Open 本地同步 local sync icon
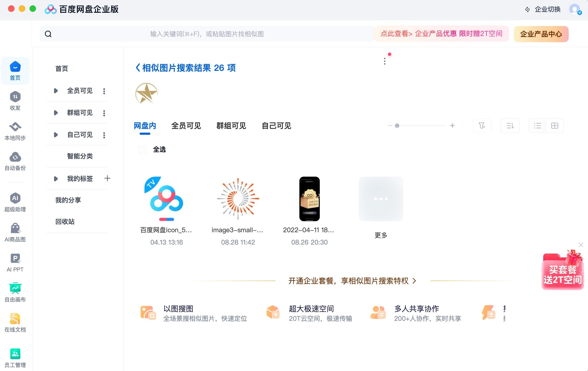588x371 pixels. click(15, 131)
